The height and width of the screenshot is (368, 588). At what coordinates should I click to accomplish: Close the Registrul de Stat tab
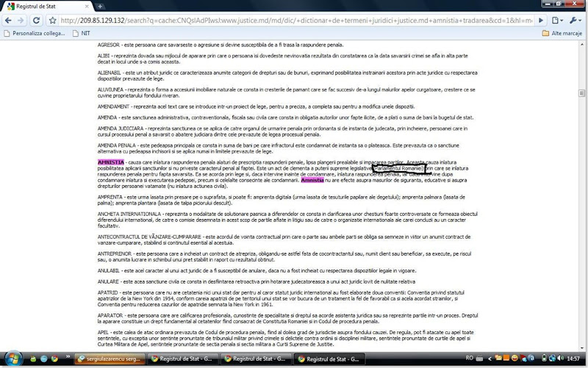[87, 7]
